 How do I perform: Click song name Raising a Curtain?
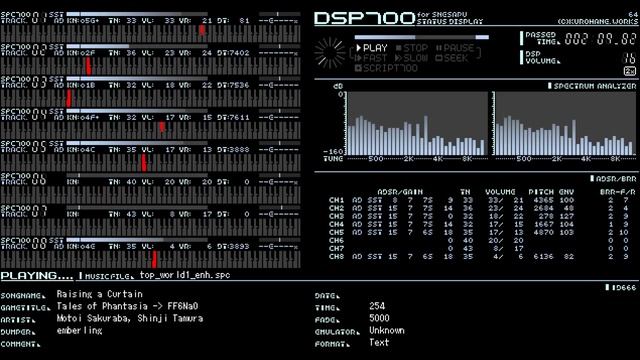100,294
